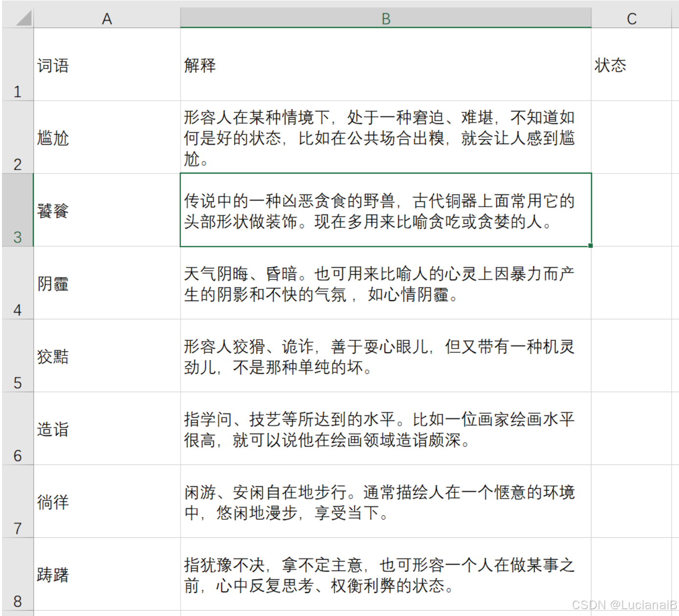Click explanation starting 指犹豫不决
The image size is (679, 616).
[385, 574]
